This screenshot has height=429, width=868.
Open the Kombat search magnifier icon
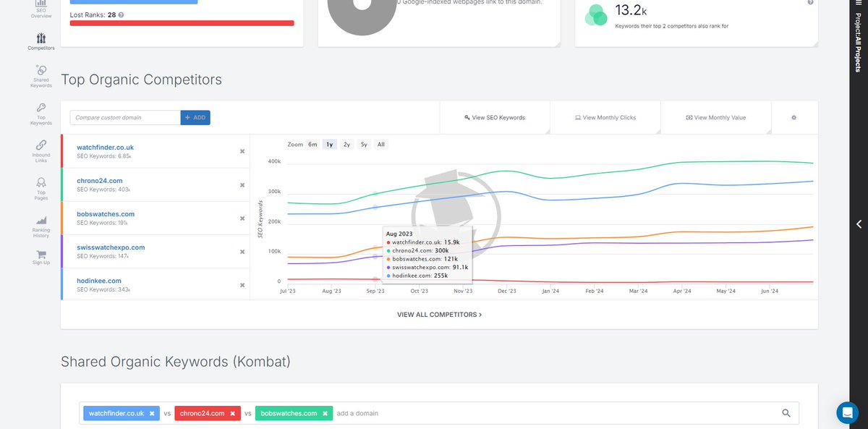tap(786, 413)
